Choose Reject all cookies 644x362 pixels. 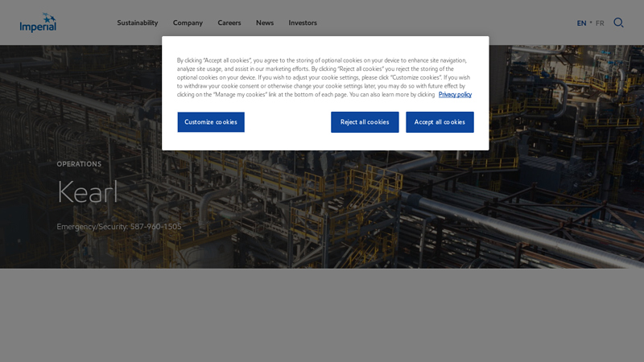tap(365, 122)
